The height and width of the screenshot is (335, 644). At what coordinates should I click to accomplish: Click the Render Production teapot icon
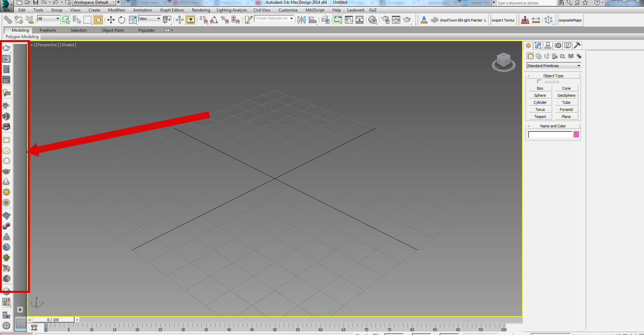pos(407,20)
